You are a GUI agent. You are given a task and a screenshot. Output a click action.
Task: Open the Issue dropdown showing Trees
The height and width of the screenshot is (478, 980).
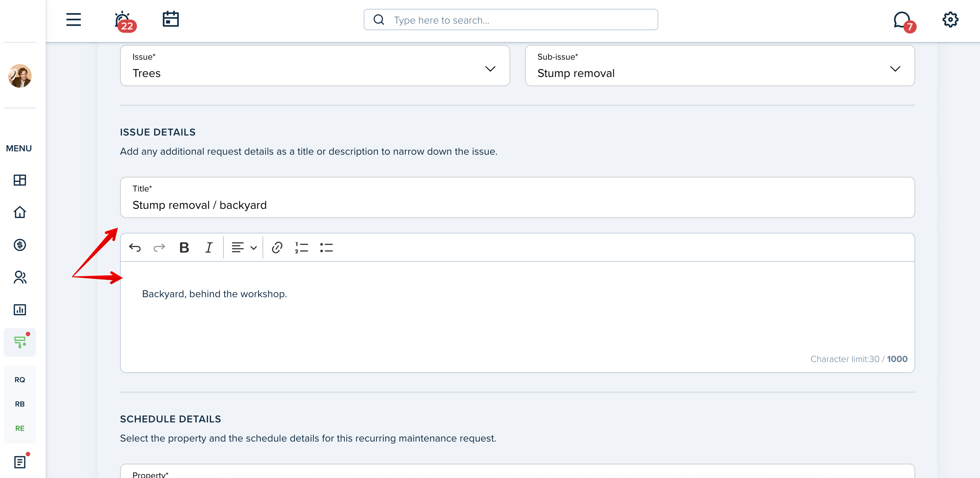[315, 66]
